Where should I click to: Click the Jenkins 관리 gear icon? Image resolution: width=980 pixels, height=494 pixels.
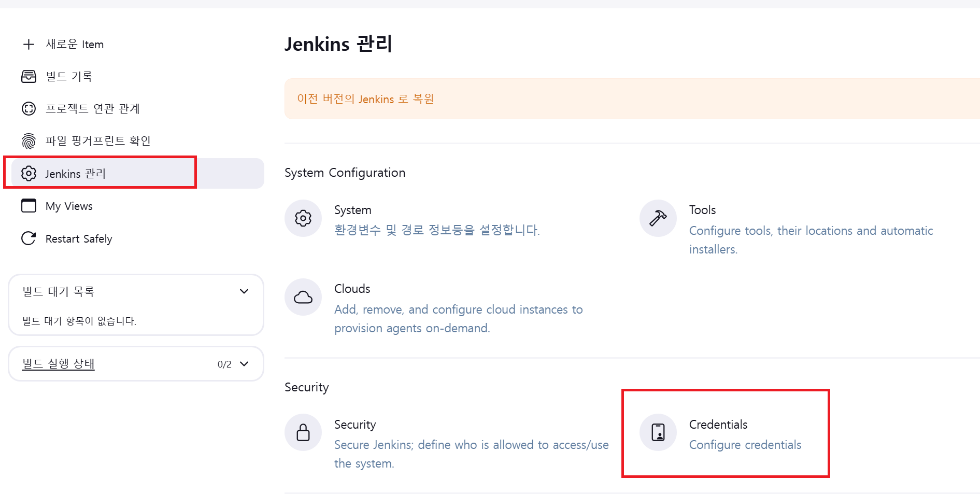(29, 173)
